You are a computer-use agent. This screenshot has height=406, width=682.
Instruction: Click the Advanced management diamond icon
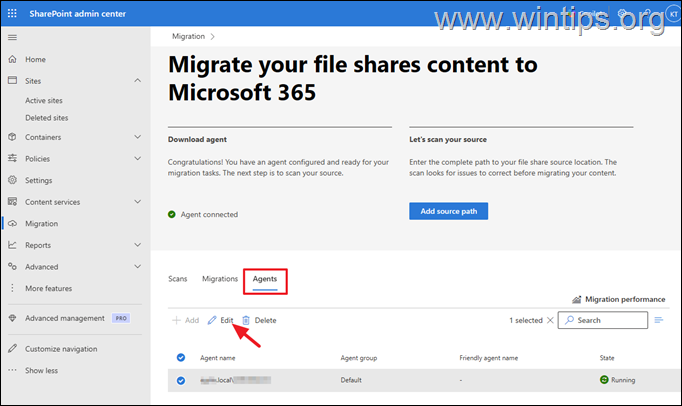pos(13,318)
